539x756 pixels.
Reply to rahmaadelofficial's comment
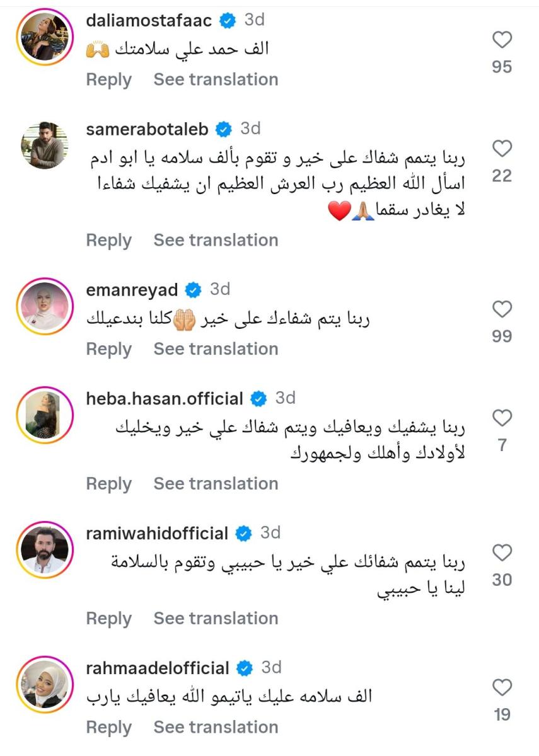(108, 727)
